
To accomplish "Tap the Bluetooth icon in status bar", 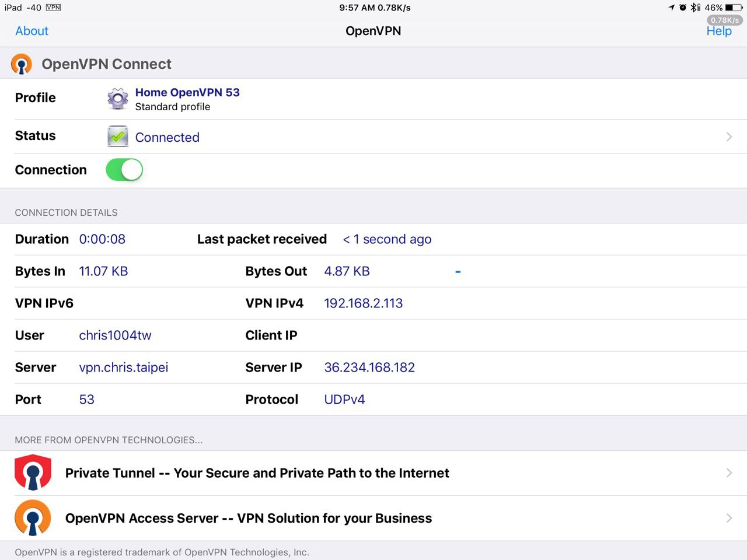I will click(x=695, y=8).
